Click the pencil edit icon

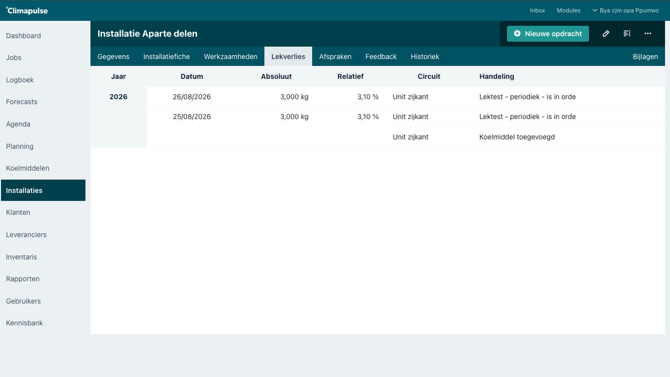tap(605, 33)
